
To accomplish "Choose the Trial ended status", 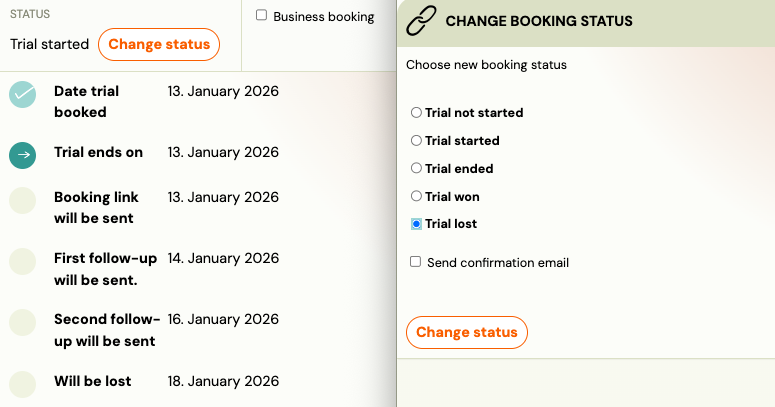I will pos(417,169).
